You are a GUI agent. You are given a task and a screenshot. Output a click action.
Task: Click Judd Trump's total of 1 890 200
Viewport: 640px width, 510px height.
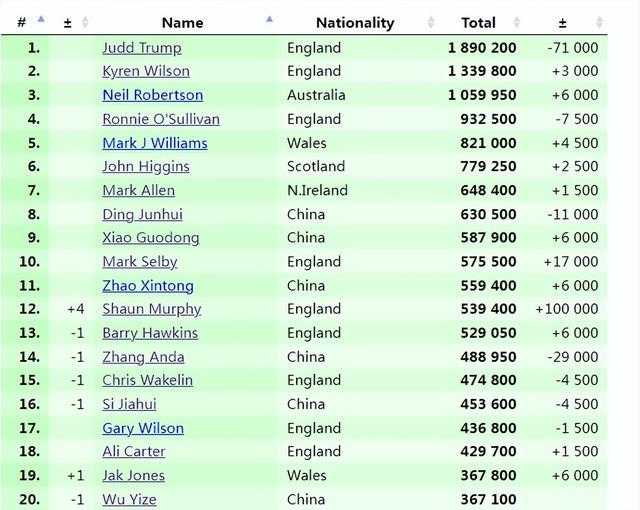click(482, 47)
